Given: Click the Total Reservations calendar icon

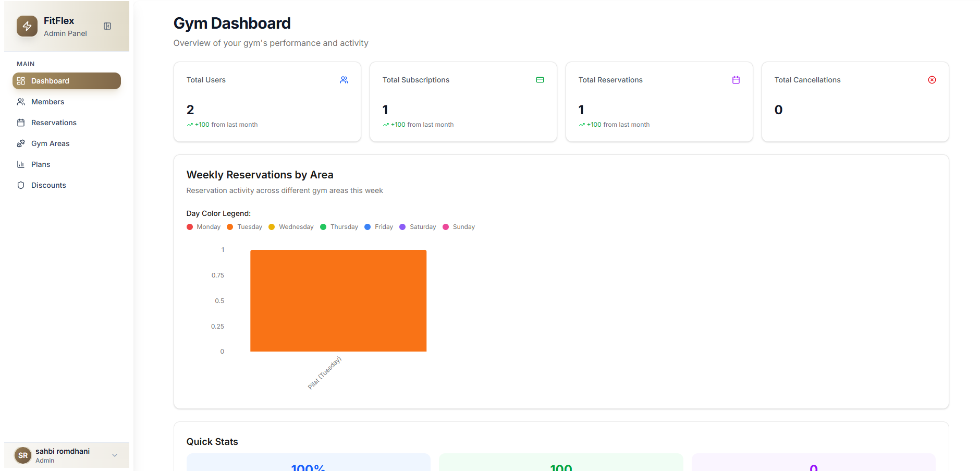Looking at the screenshot, I should 736,80.
